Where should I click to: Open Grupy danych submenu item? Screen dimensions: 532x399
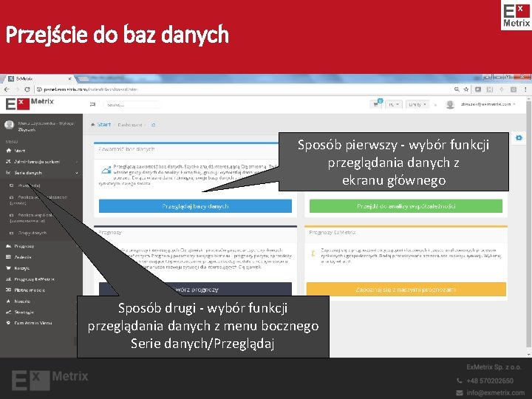click(33, 233)
